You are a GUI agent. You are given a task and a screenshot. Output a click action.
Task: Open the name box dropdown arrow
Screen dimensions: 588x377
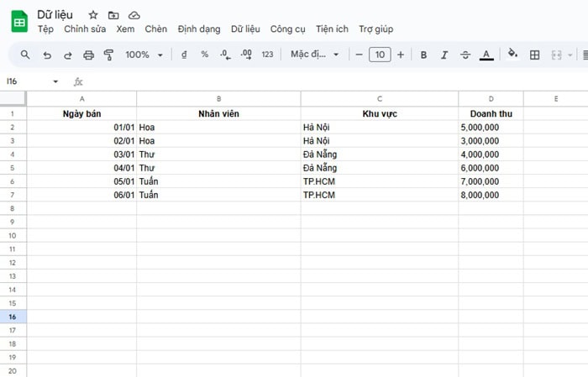point(56,81)
